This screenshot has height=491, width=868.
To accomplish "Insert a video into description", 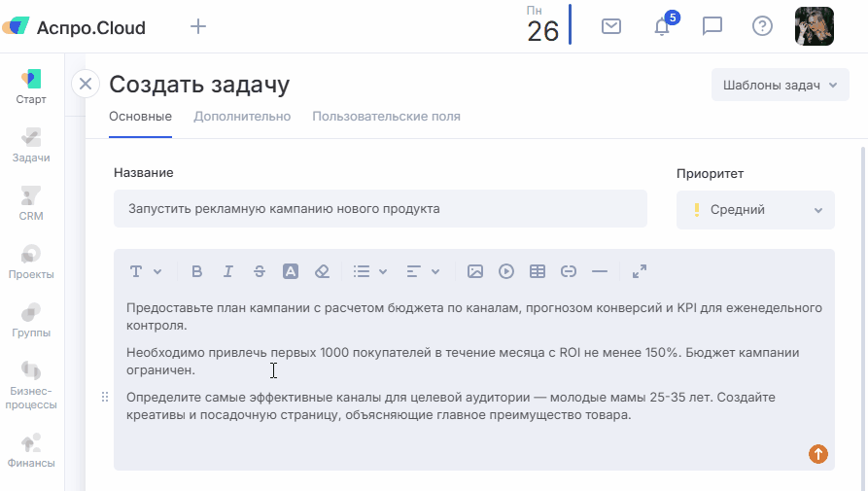I will (506, 272).
